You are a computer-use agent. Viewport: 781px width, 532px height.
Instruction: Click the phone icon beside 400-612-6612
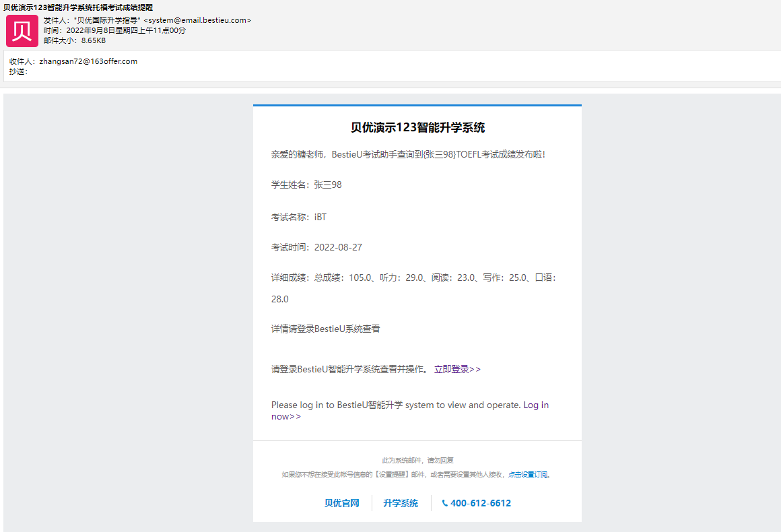pyautogui.click(x=445, y=503)
